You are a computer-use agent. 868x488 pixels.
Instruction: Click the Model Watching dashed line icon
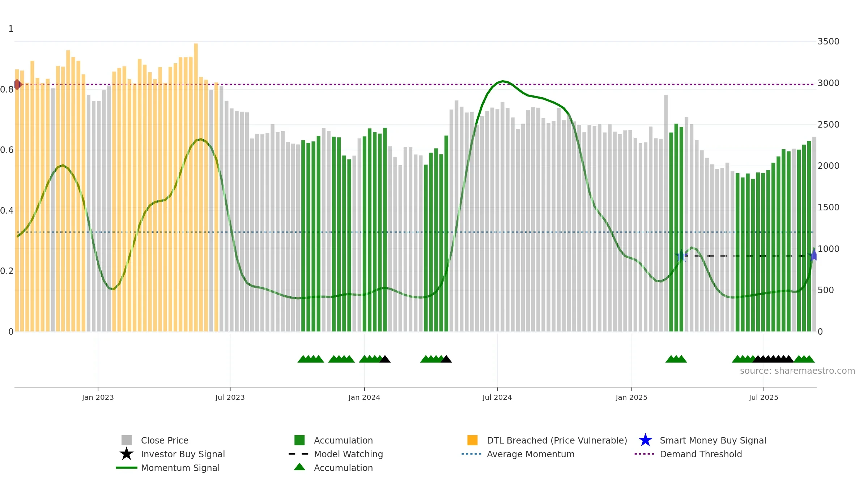pos(299,454)
